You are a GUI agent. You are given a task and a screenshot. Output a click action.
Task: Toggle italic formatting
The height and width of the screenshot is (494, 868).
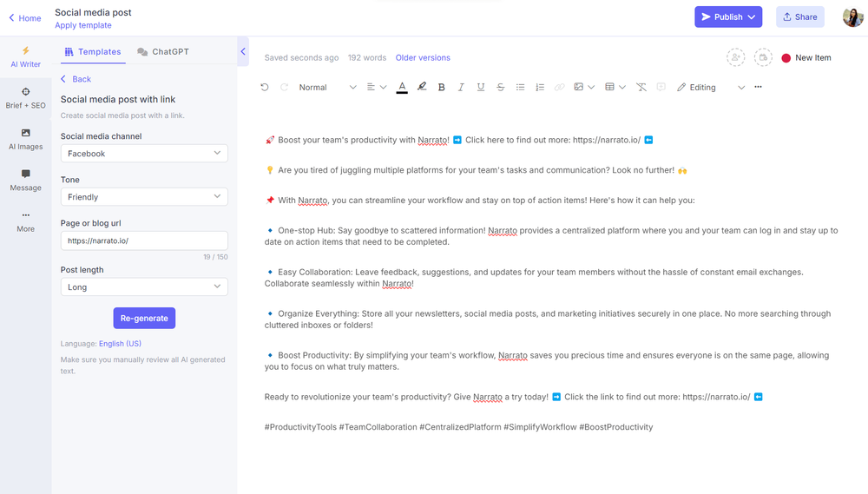click(x=461, y=87)
